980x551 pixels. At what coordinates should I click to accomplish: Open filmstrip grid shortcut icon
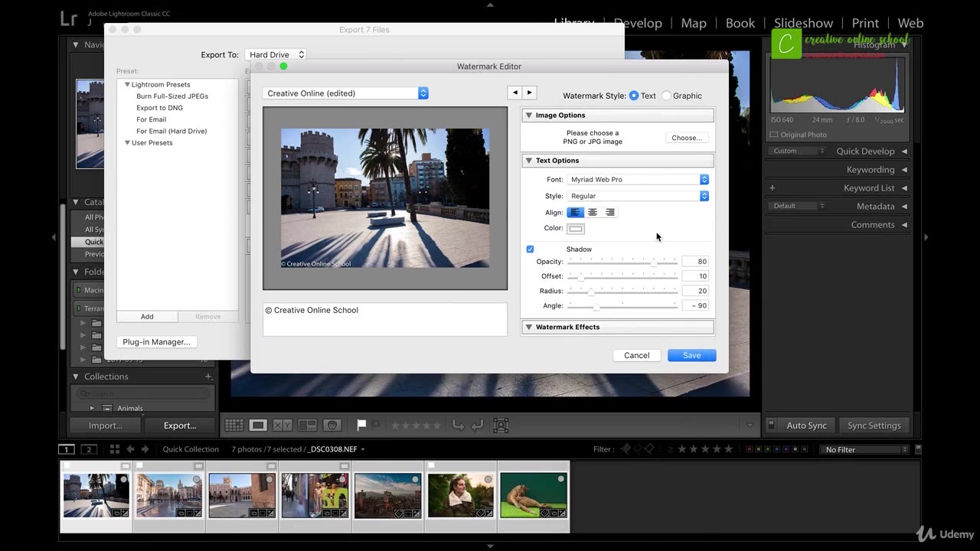point(114,449)
